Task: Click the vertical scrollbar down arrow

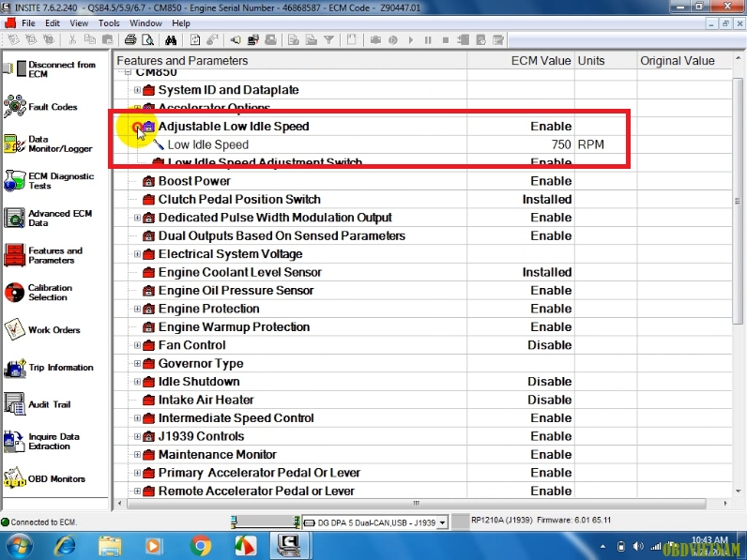Action: point(738,491)
